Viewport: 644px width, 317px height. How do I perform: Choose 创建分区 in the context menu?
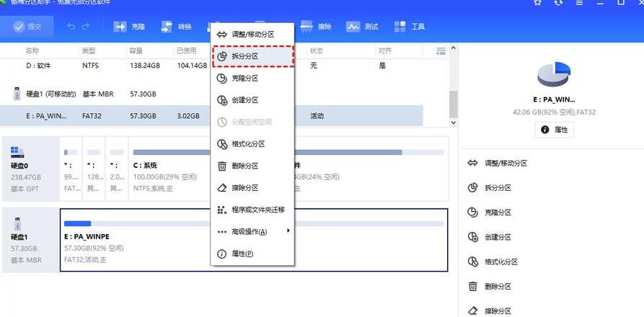pos(252,100)
